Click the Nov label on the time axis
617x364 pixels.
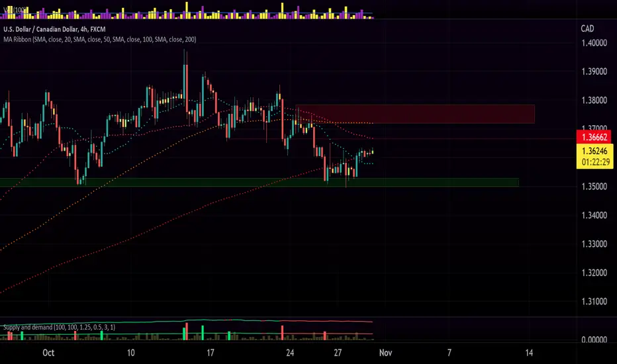click(x=385, y=353)
